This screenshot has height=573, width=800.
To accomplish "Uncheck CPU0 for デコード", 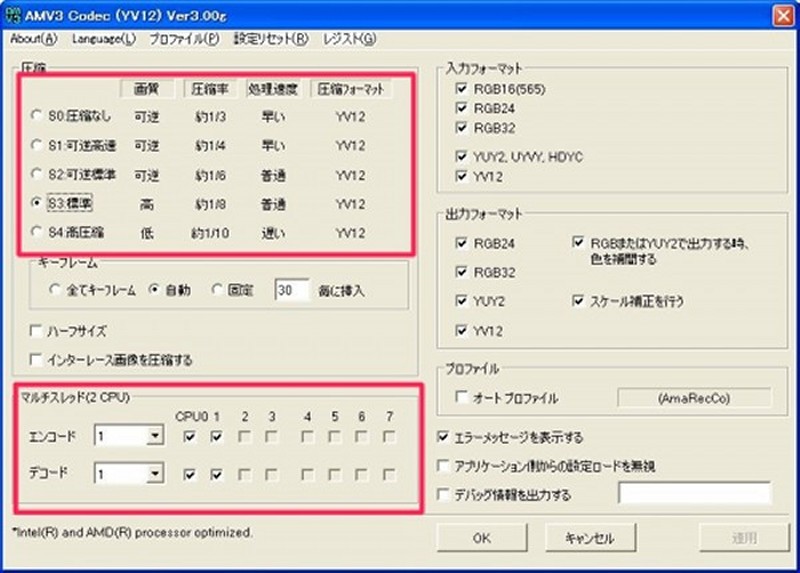I will [189, 475].
